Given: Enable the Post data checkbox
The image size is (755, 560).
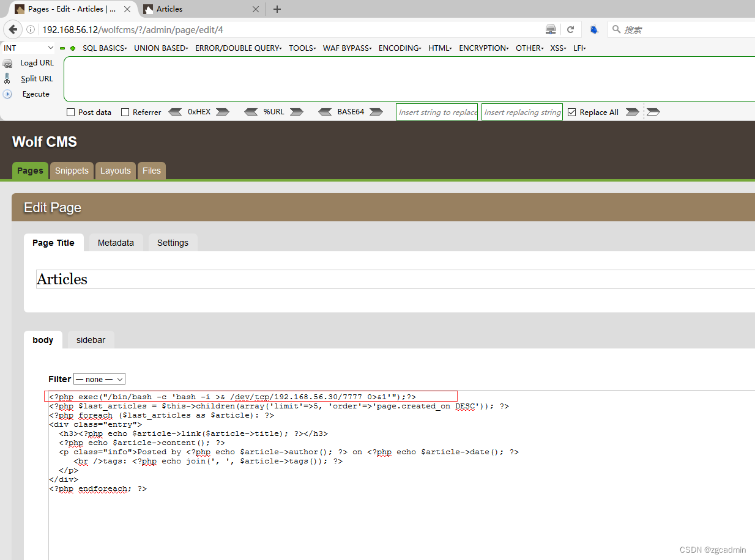Looking at the screenshot, I should [70, 112].
